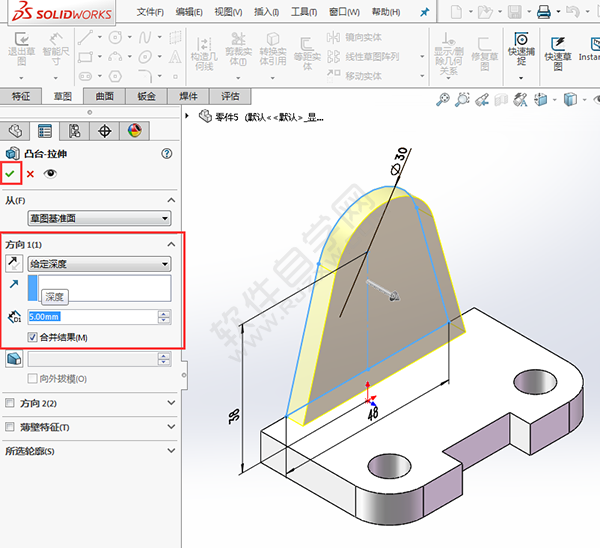Enable the 方向 2 checkbox
Image resolution: width=600 pixels, height=548 pixels.
(x=10, y=403)
